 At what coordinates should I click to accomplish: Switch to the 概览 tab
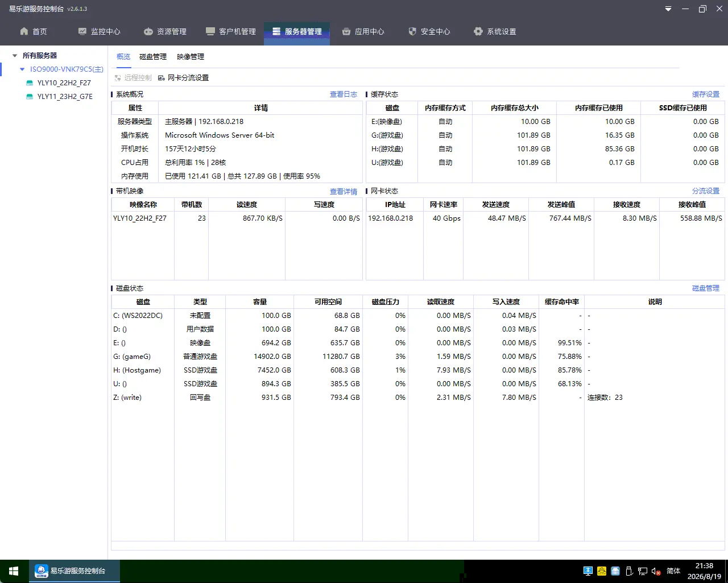[123, 57]
